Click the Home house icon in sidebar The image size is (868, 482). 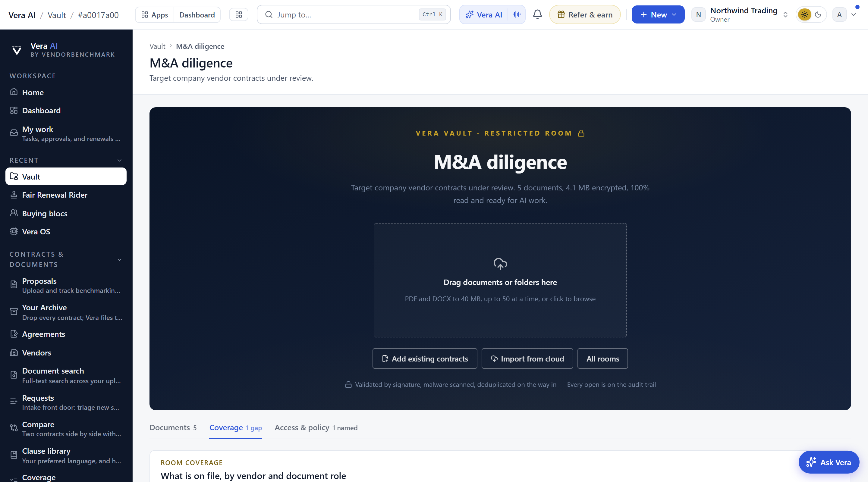pos(14,92)
